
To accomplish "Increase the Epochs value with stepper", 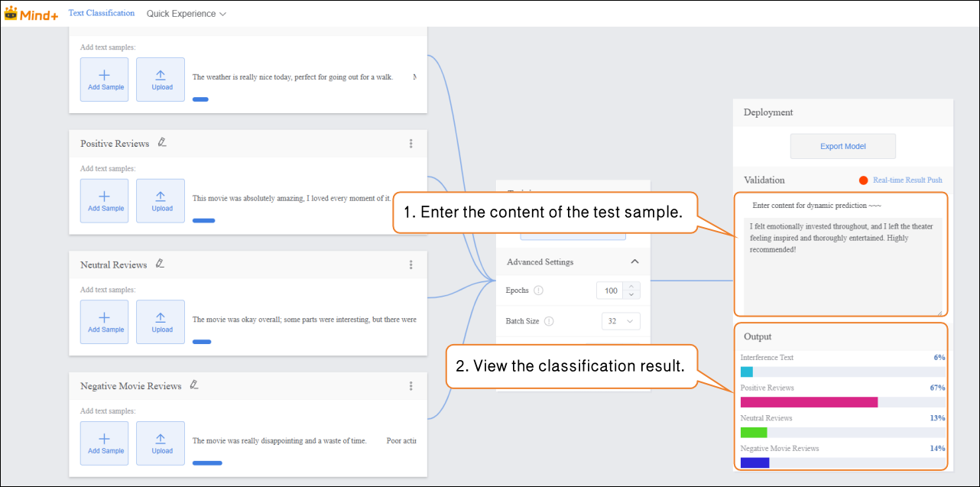I will coord(631,287).
